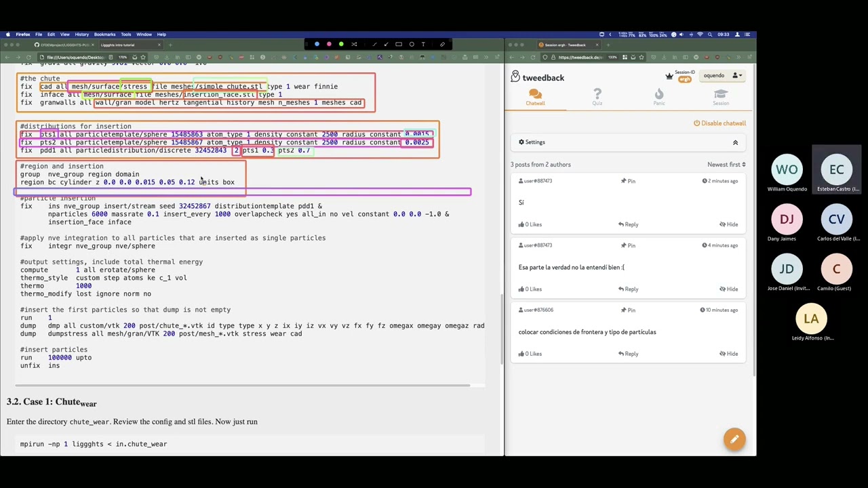Open the Bookmarks menu
This screenshot has width=868, height=488.
(104, 35)
